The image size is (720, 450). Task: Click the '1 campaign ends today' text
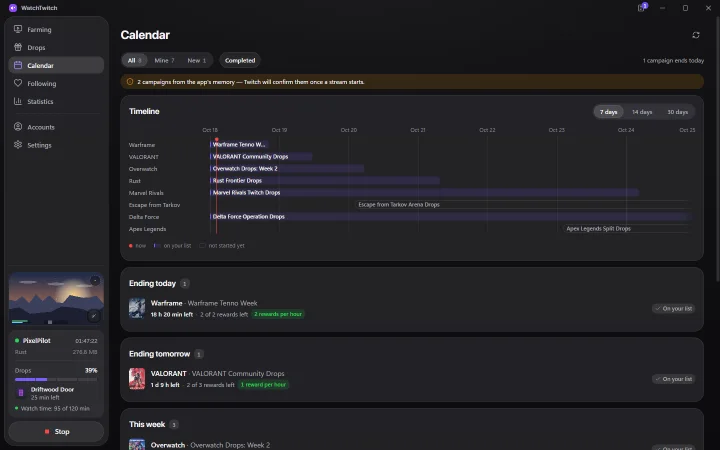click(673, 60)
